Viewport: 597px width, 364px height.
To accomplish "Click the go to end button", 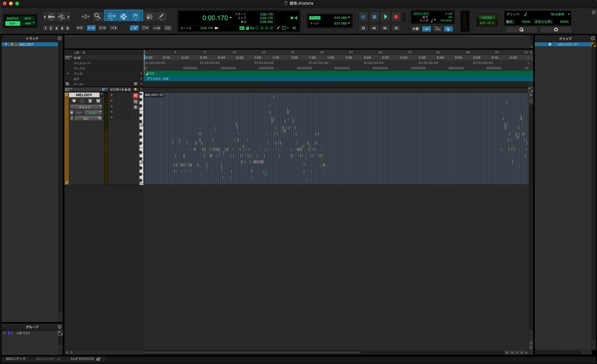I will coord(396,28).
